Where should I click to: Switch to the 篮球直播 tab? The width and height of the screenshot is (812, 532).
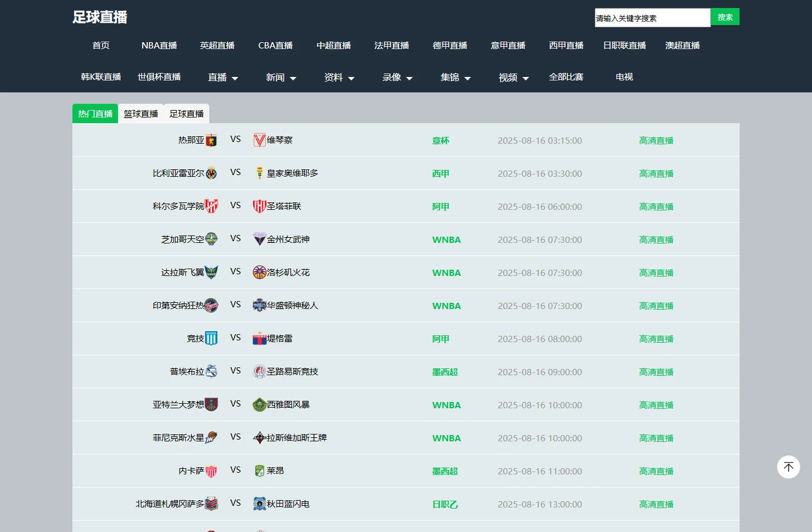pos(141,113)
